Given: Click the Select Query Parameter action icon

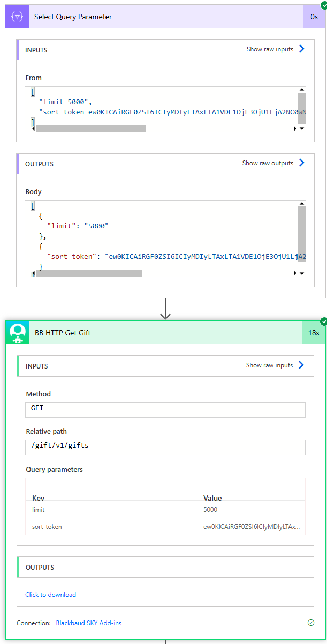Looking at the screenshot, I should click(17, 17).
